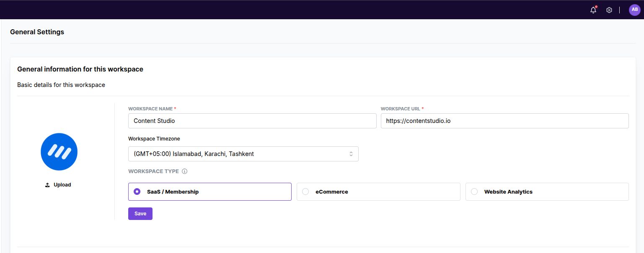Image resolution: width=644 pixels, height=253 pixels.
Task: Select the eCommerce radio button
Action: (x=305, y=192)
